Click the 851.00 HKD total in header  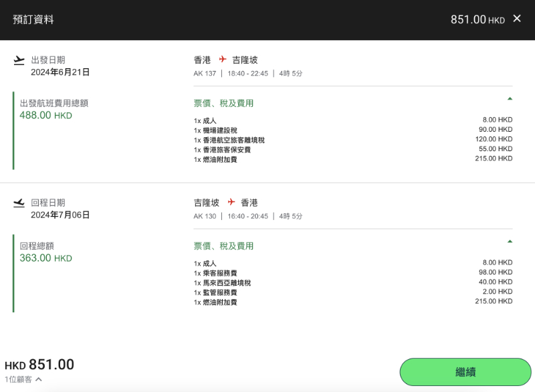(477, 19)
